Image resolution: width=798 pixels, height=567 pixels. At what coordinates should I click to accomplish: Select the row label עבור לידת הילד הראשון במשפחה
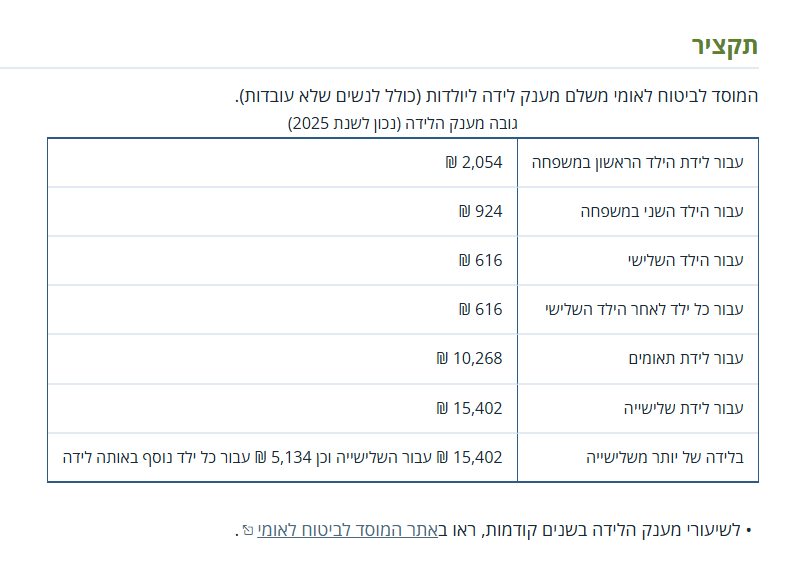[x=639, y=162]
